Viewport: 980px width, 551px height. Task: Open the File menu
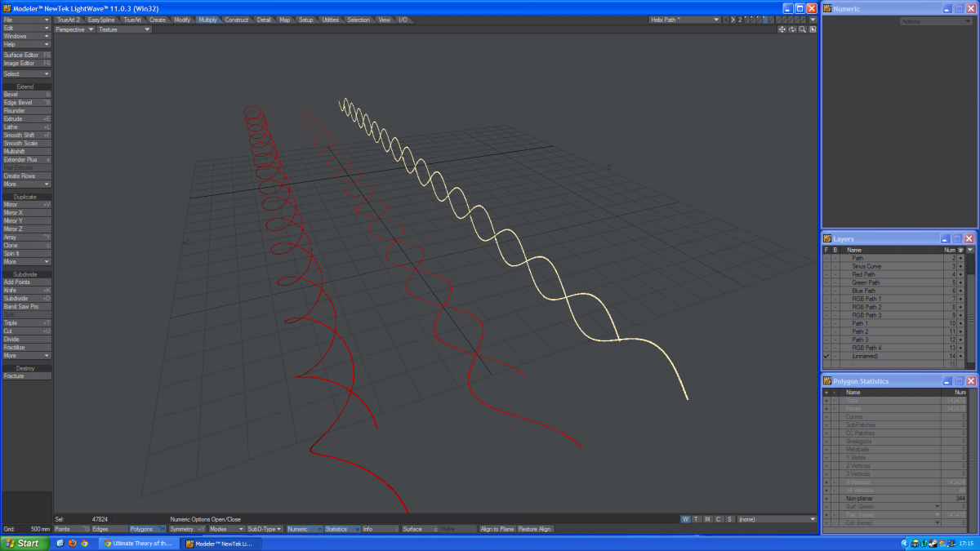click(27, 20)
